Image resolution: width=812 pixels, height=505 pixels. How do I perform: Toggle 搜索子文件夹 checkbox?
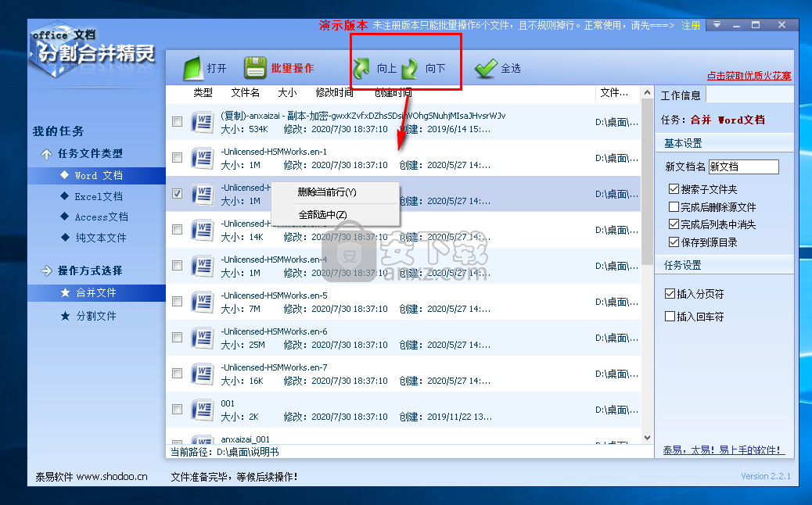[674, 189]
